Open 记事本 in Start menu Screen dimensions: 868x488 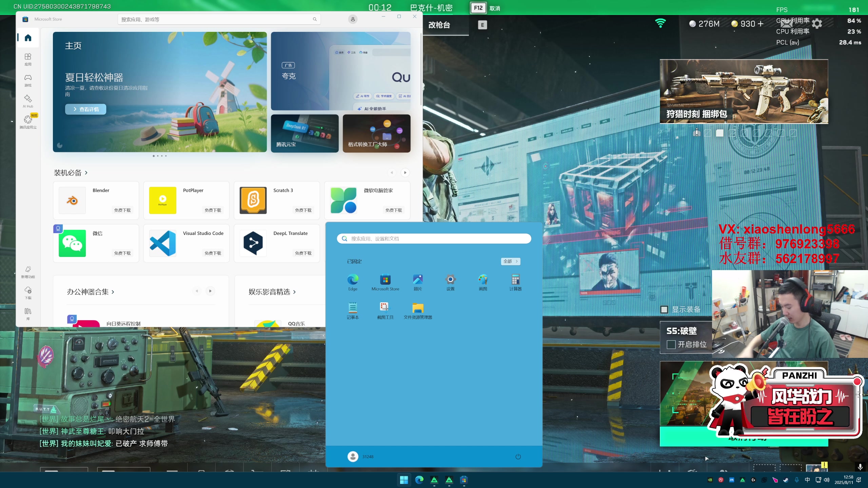point(353,311)
